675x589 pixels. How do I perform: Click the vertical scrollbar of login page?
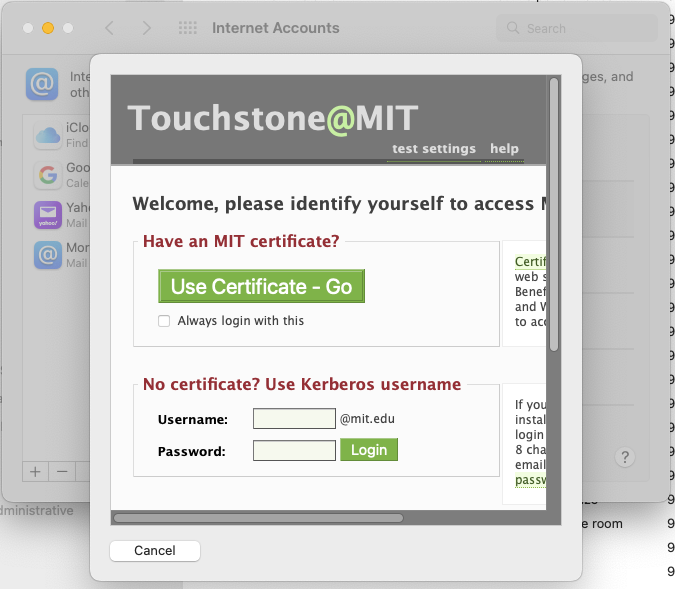pyautogui.click(x=554, y=214)
